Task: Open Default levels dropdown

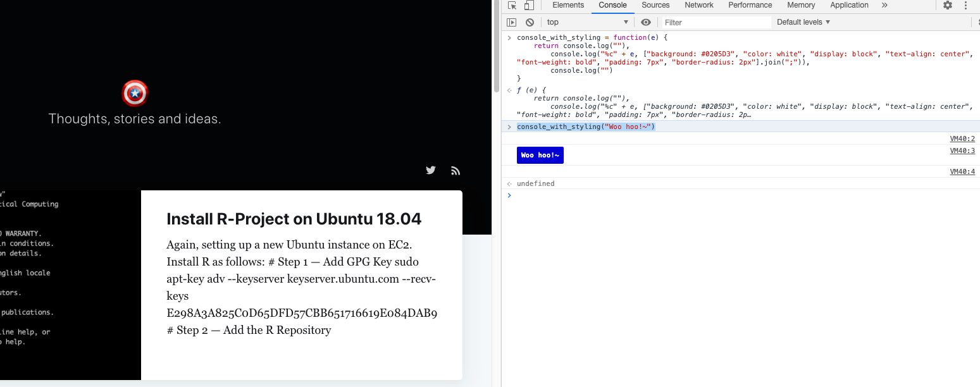Action: (x=803, y=22)
